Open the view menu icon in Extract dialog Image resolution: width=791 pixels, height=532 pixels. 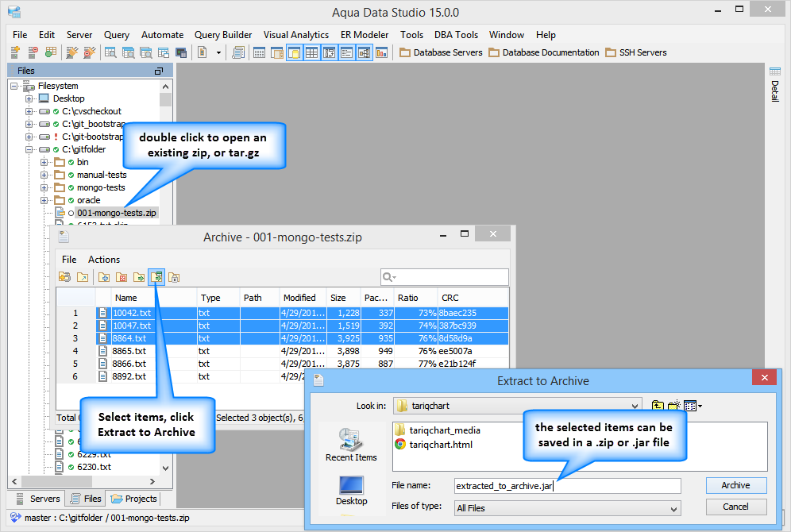(x=693, y=406)
